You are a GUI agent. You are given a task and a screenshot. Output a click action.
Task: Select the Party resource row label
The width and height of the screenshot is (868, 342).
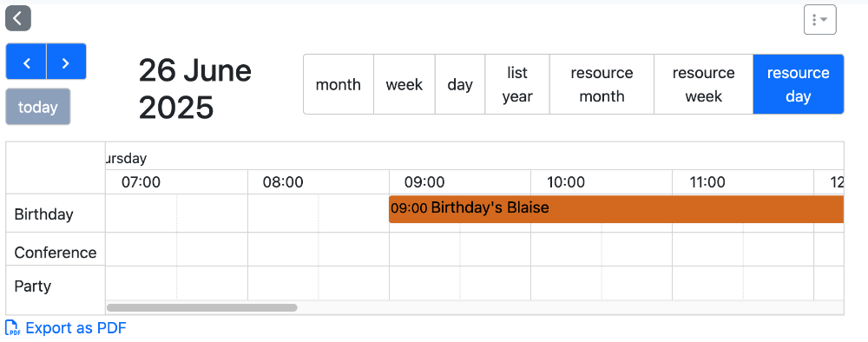point(33,286)
